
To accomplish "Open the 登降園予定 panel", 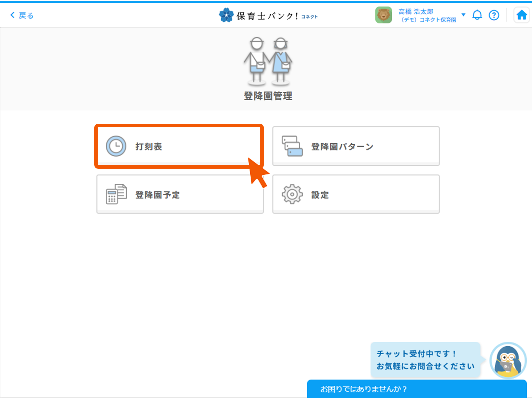I will [x=179, y=194].
